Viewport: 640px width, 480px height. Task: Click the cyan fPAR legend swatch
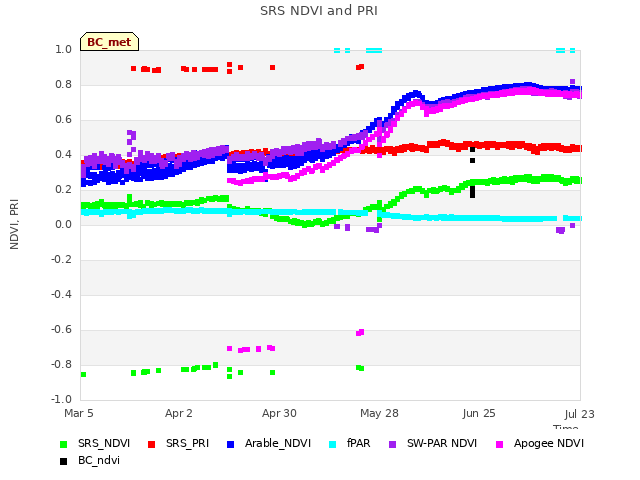pos(333,444)
